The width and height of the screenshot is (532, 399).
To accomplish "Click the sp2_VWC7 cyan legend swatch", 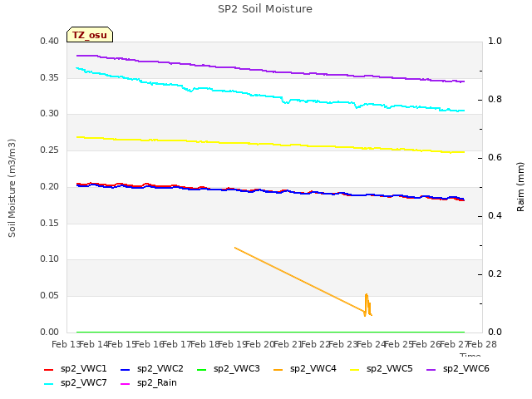I will [49, 384].
